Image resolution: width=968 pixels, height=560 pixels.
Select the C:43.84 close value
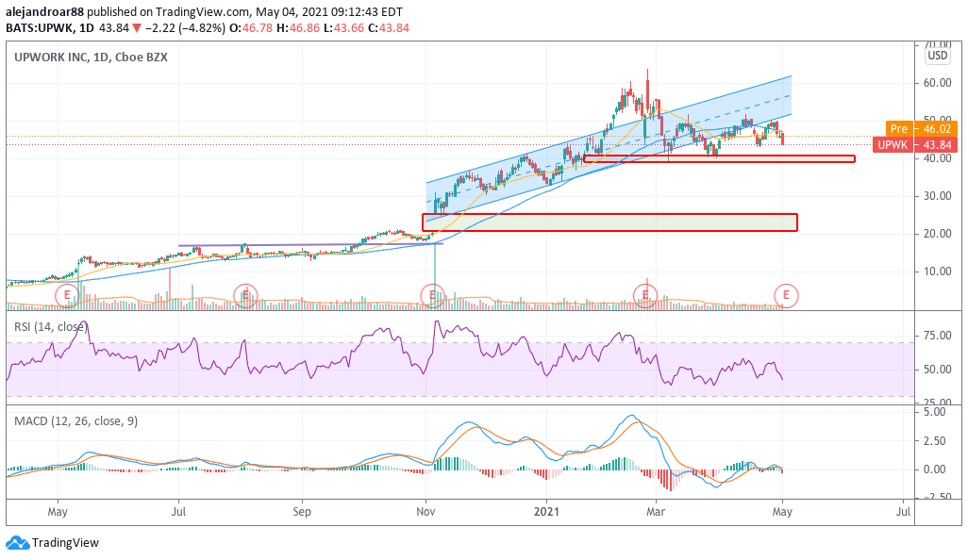[389, 27]
